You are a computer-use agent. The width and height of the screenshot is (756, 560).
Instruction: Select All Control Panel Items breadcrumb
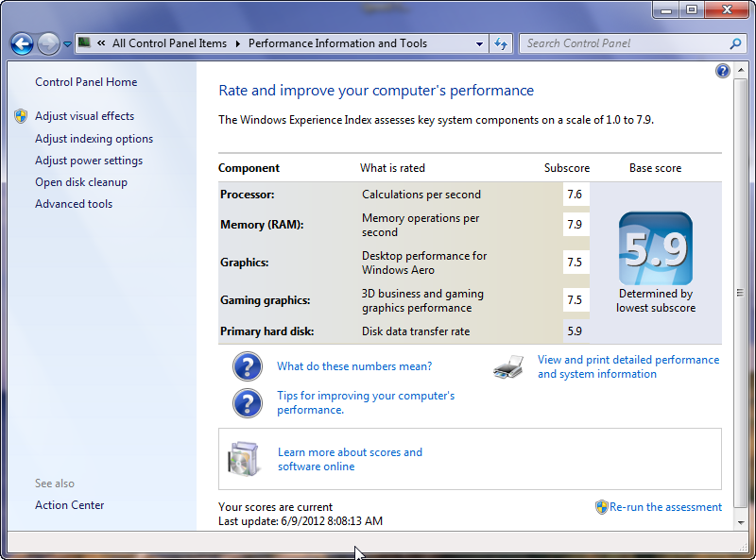click(169, 43)
